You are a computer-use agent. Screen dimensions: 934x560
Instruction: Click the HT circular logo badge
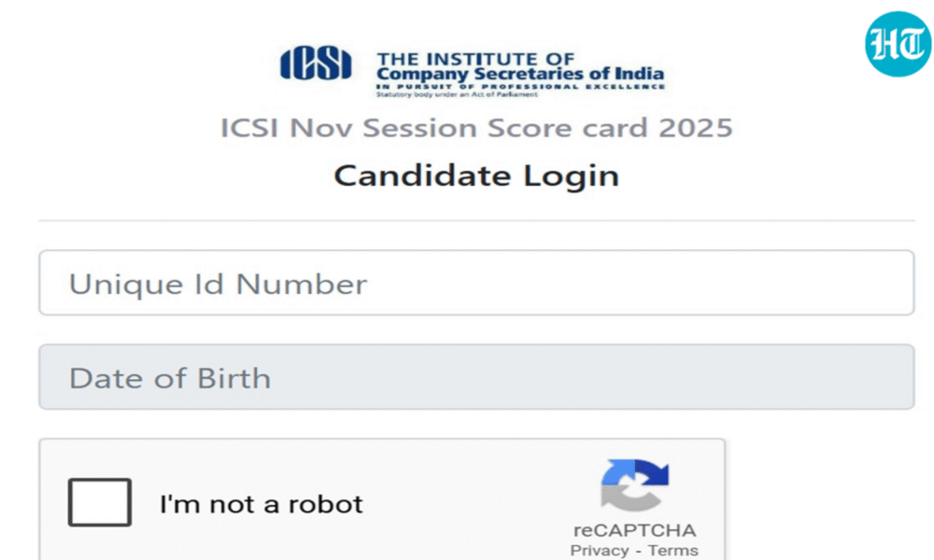(x=898, y=44)
